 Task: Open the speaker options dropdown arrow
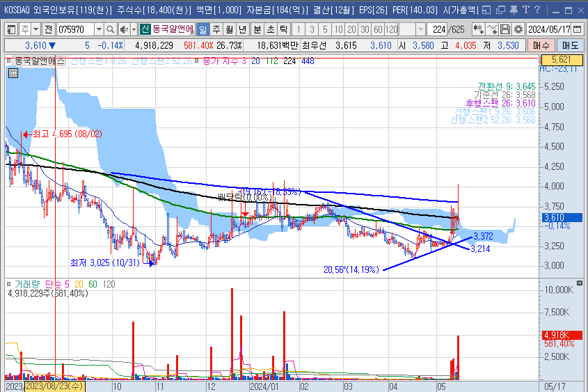tap(134, 29)
